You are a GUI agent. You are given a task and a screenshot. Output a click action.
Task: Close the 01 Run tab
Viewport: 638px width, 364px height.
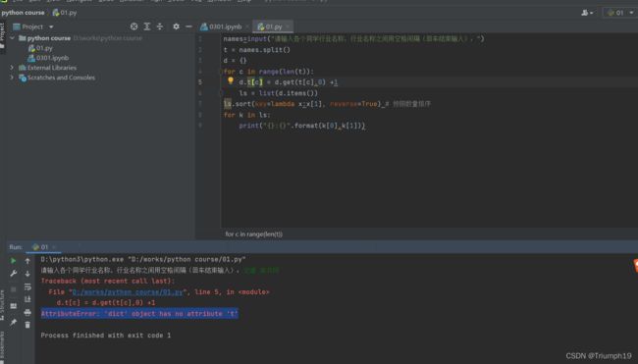(x=54, y=247)
